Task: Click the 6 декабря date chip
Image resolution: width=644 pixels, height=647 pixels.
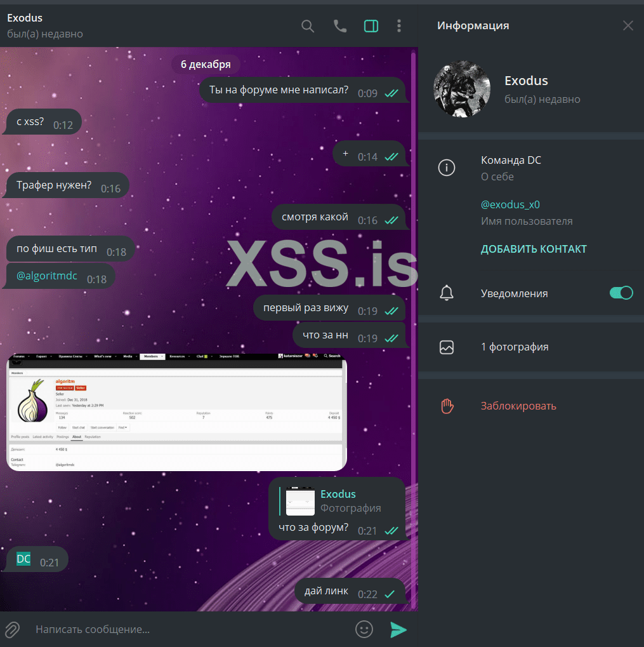Action: [x=206, y=64]
